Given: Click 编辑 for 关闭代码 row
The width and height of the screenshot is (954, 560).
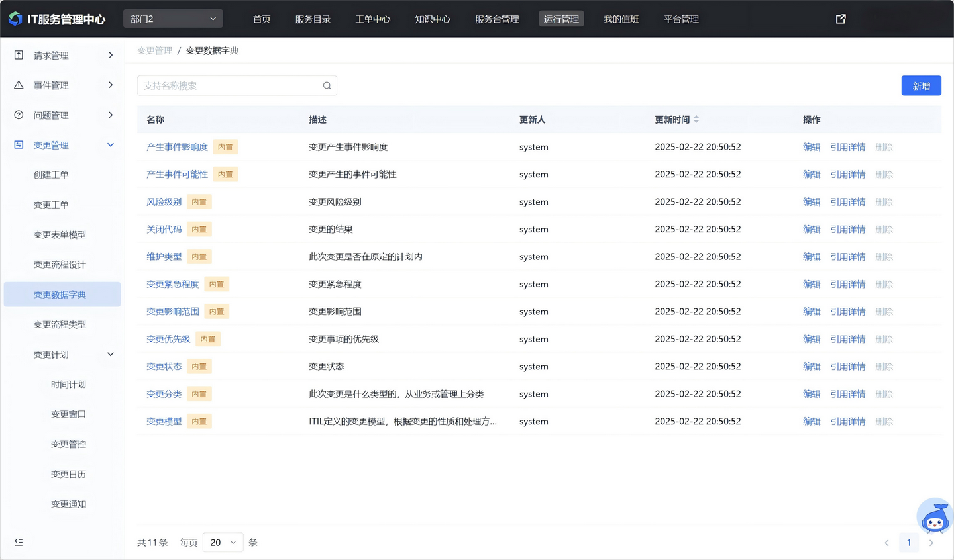Looking at the screenshot, I should (812, 230).
